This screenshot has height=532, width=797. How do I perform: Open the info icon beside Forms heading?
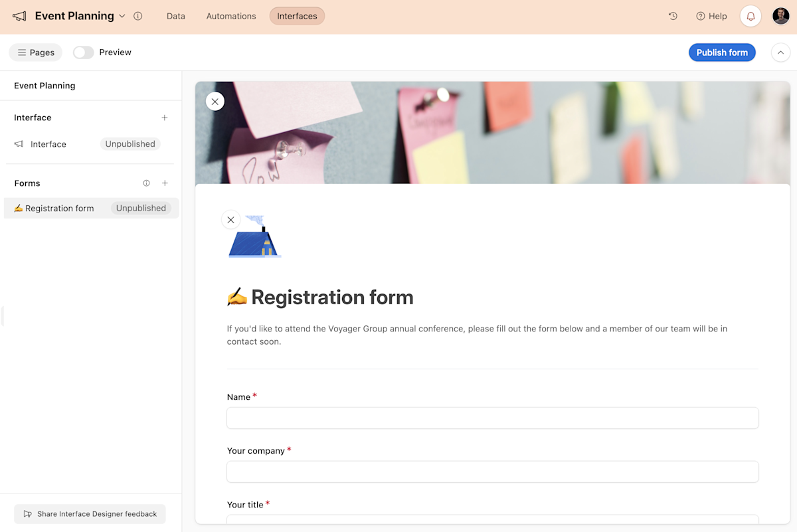pos(146,183)
